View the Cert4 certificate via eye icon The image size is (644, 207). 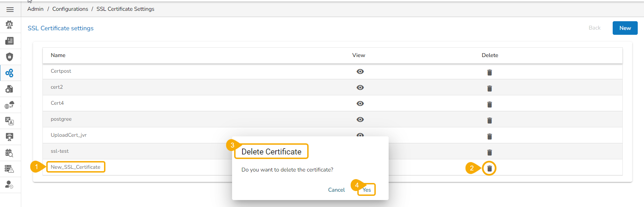tap(360, 103)
